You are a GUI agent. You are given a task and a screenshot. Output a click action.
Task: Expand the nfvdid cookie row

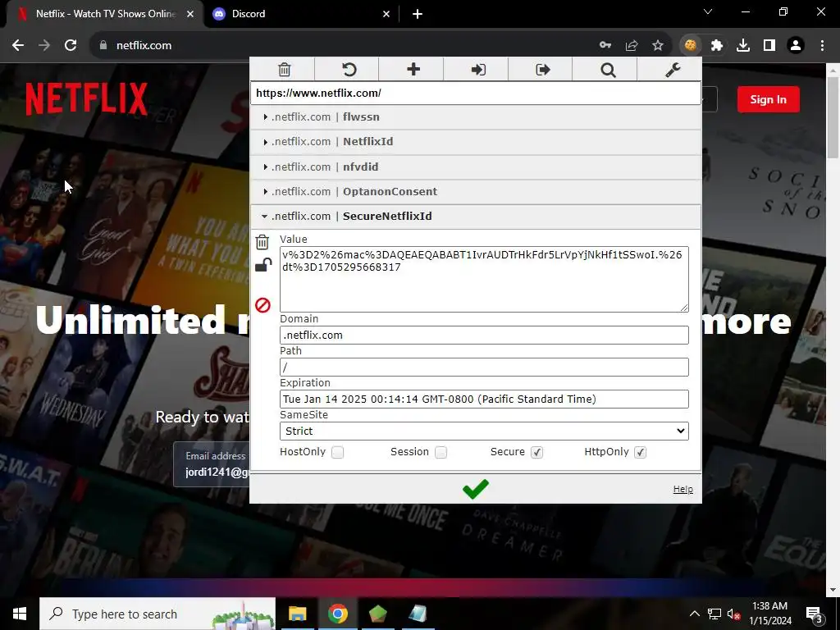(476, 167)
